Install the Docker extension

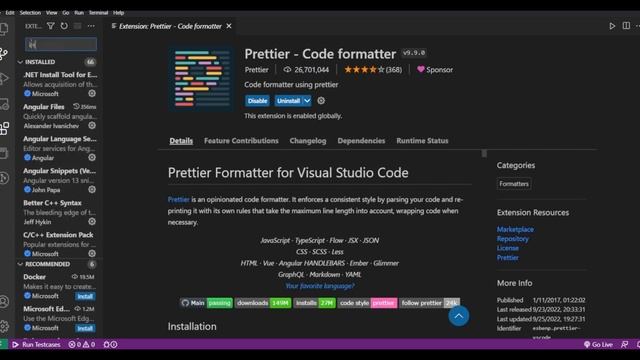tap(85, 296)
